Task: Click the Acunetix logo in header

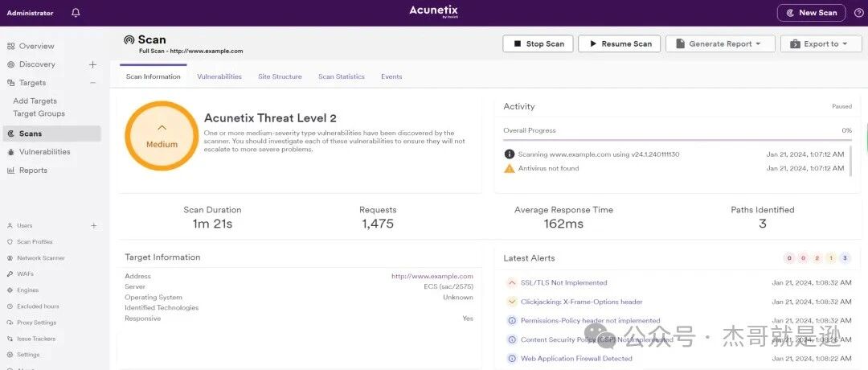Action: pyautogui.click(x=433, y=11)
